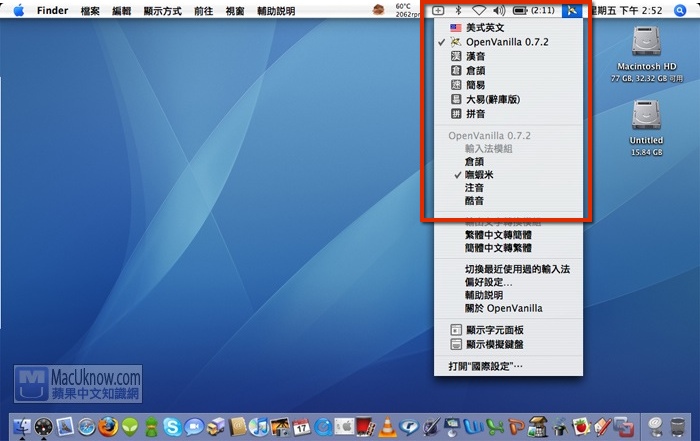Viewport: 700px width, 441px height.
Task: Select 倉頡 with icon below 漢音
Action: 508,71
